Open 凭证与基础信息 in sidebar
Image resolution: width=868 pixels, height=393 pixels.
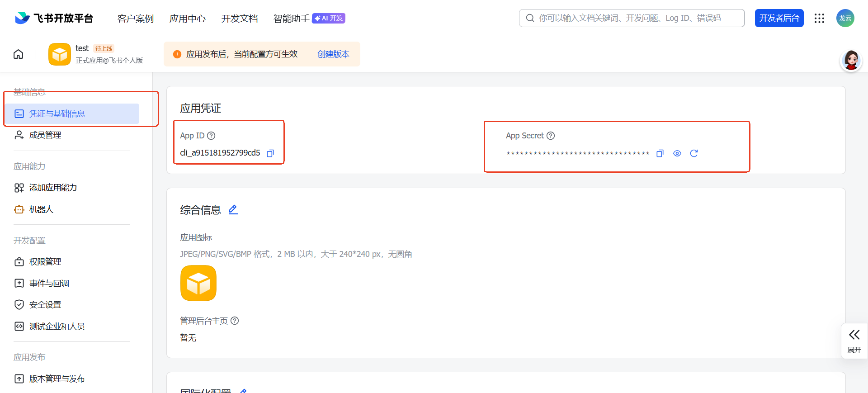[x=57, y=114]
